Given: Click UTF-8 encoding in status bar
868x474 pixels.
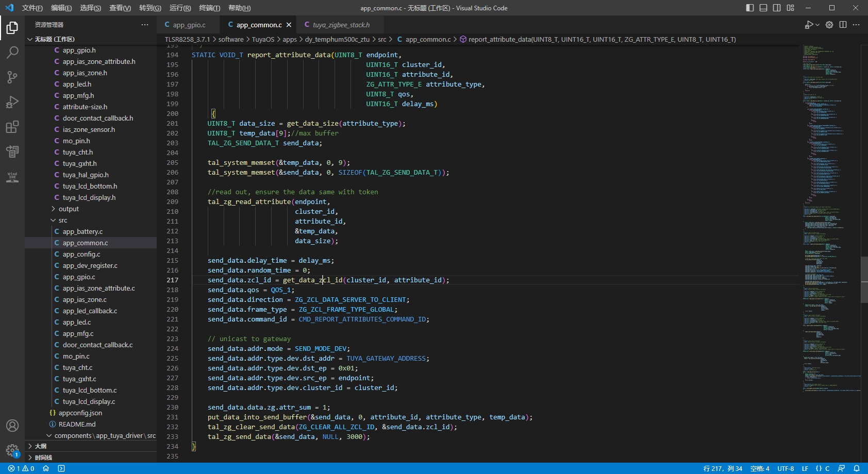Looking at the screenshot, I should (786, 468).
